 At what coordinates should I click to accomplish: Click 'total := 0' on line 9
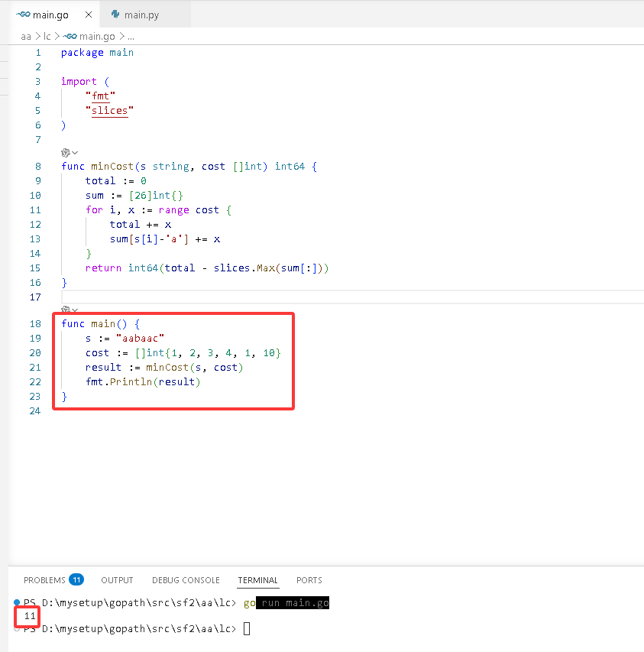pyautogui.click(x=116, y=181)
